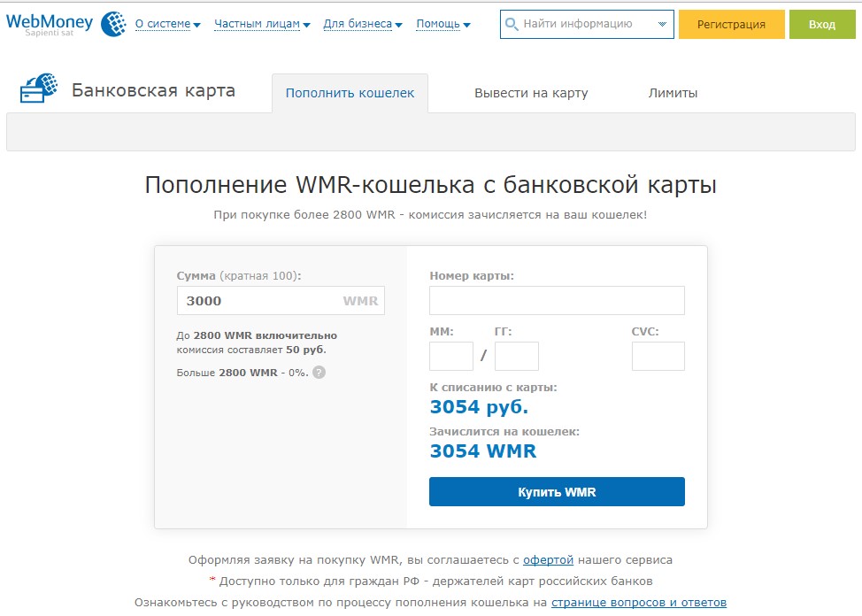The image size is (862, 616).
Task: Open the «О системе» menu
Action: [x=167, y=25]
